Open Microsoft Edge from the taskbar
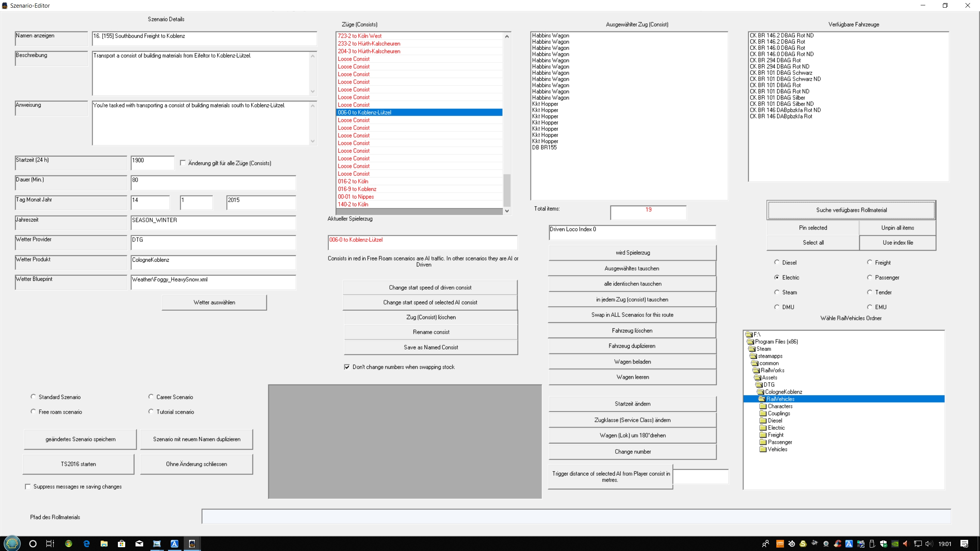The image size is (980, 551). [x=87, y=544]
